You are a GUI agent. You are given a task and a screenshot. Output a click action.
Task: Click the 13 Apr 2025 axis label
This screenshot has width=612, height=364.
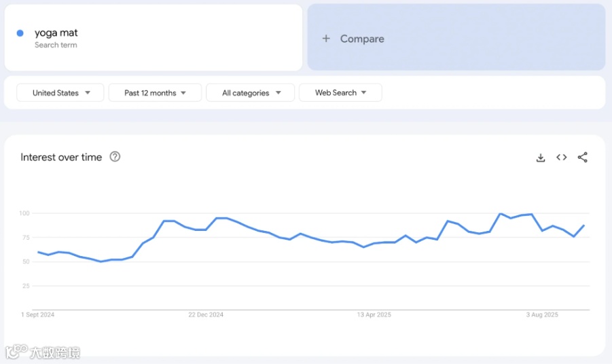point(374,314)
